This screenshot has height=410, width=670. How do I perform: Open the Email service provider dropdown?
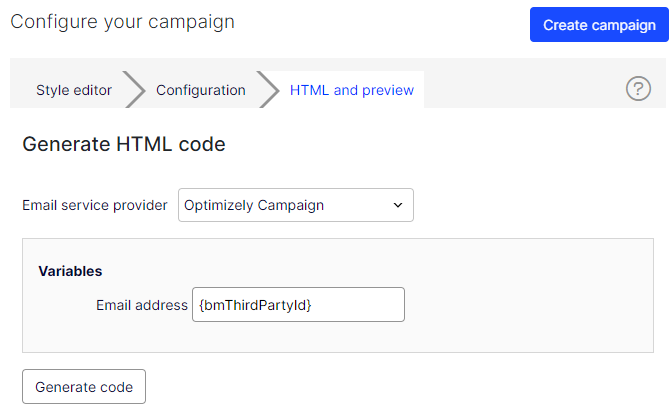click(x=296, y=205)
